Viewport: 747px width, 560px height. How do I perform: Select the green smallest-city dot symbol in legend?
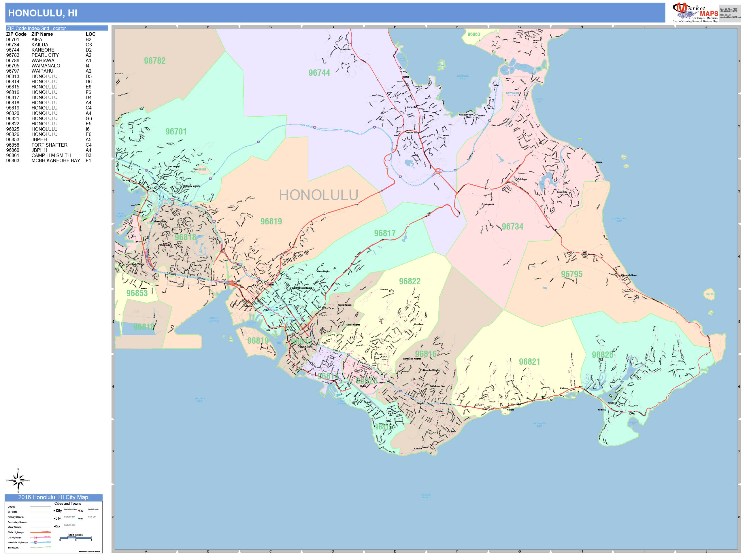[78, 519]
